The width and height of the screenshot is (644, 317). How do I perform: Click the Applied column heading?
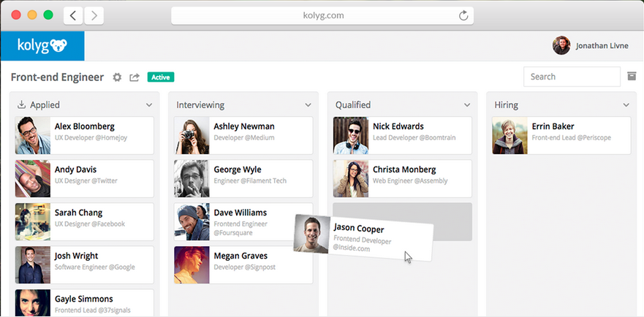(x=45, y=105)
